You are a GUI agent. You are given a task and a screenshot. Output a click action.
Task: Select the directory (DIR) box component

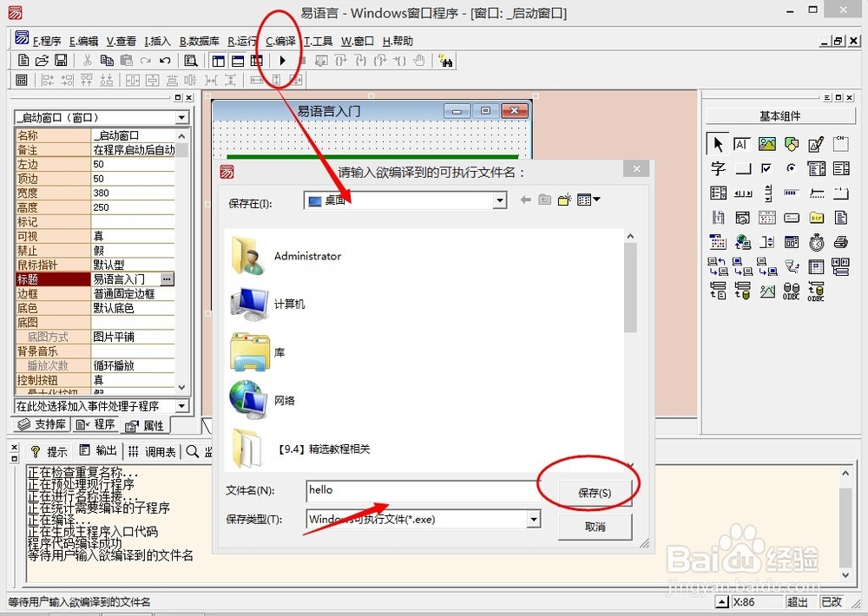816,218
